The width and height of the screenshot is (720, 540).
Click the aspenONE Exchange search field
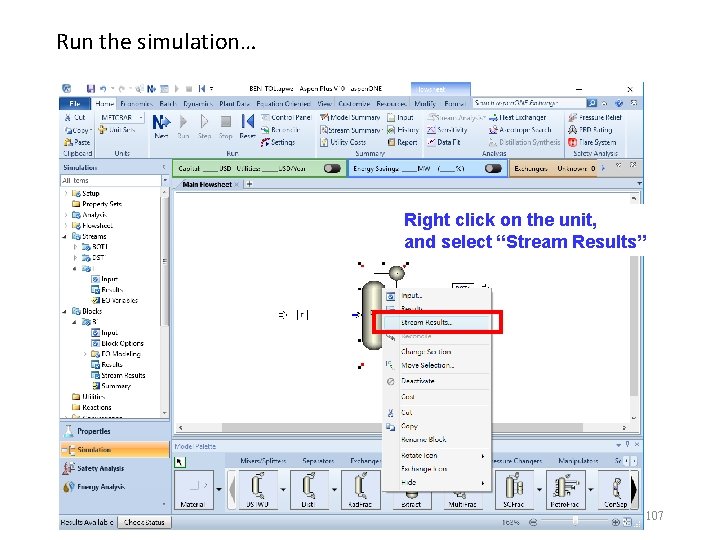click(x=529, y=103)
